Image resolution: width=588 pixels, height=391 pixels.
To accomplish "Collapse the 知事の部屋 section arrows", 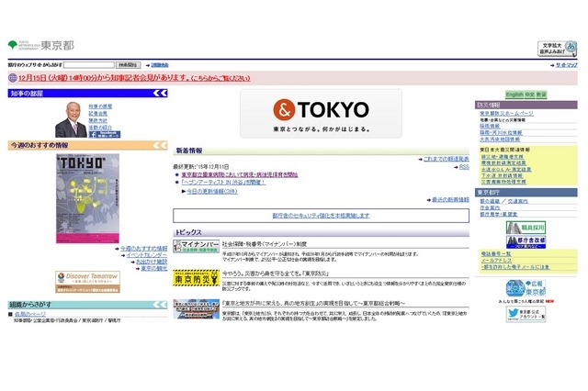I will 160,94.
